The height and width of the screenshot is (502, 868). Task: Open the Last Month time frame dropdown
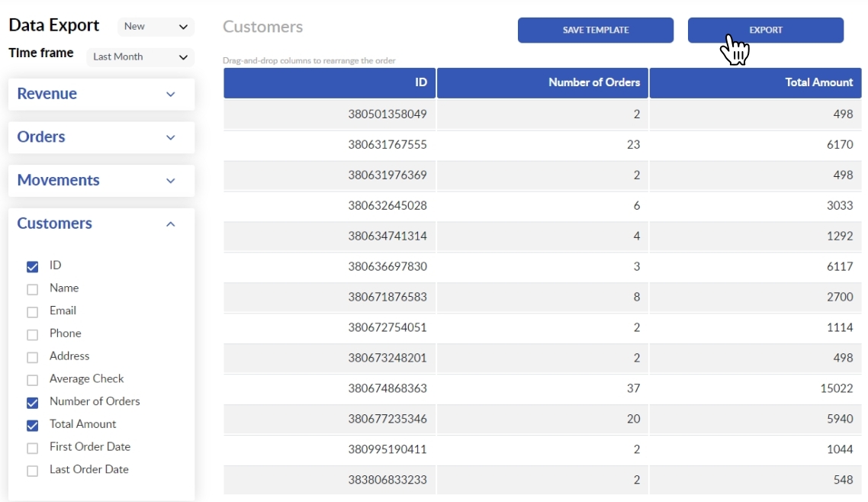[x=140, y=57]
